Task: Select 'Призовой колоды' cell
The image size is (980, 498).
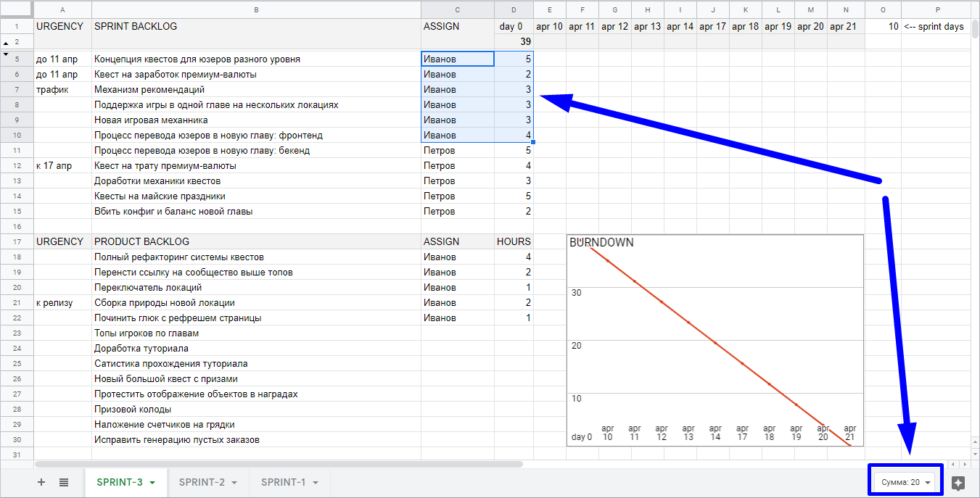Action: click(x=256, y=409)
